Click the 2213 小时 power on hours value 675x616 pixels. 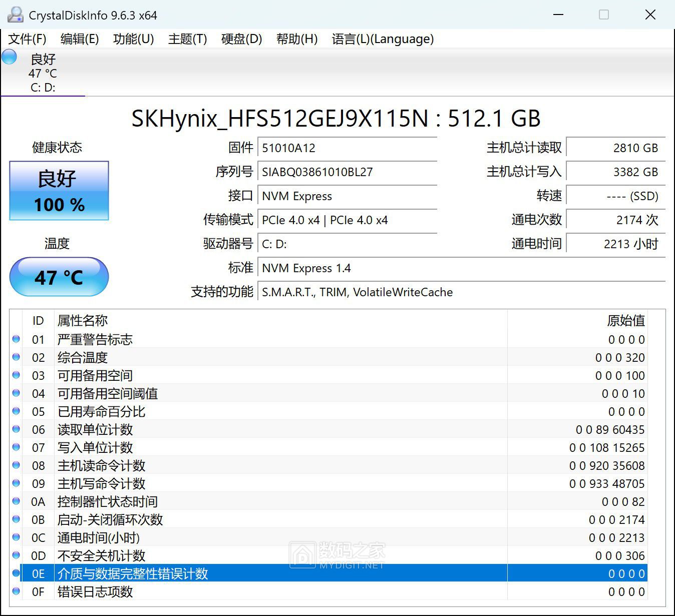(615, 244)
